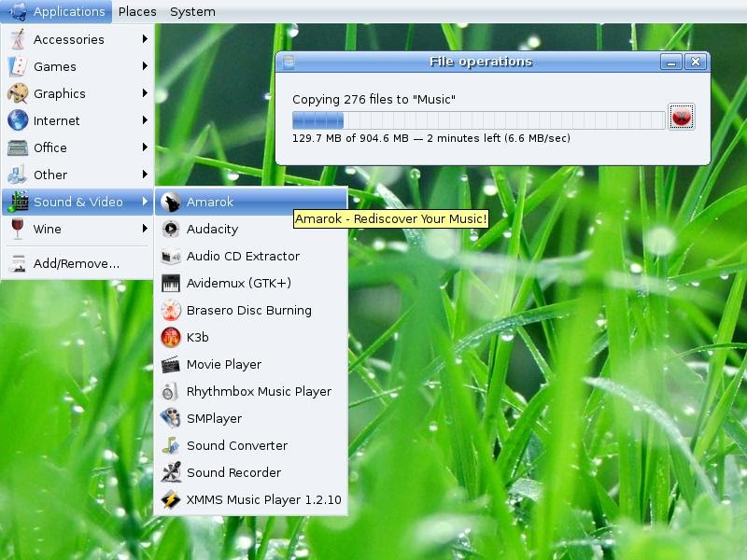747x560 pixels.
Task: Click the Audio CD Extractor icon
Action: click(x=171, y=256)
